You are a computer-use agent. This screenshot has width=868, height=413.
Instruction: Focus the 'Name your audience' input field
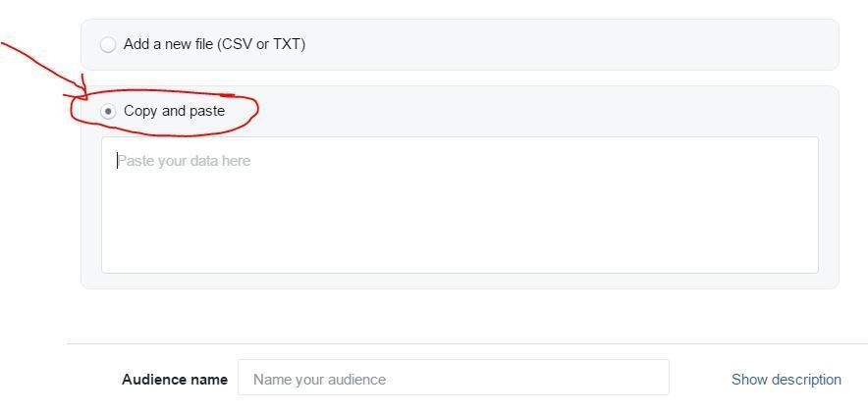click(x=453, y=379)
